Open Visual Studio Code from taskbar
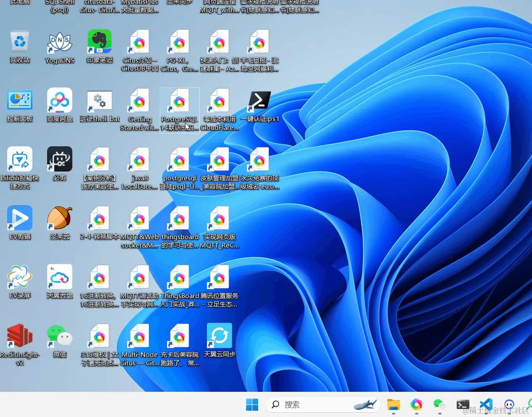 486,404
